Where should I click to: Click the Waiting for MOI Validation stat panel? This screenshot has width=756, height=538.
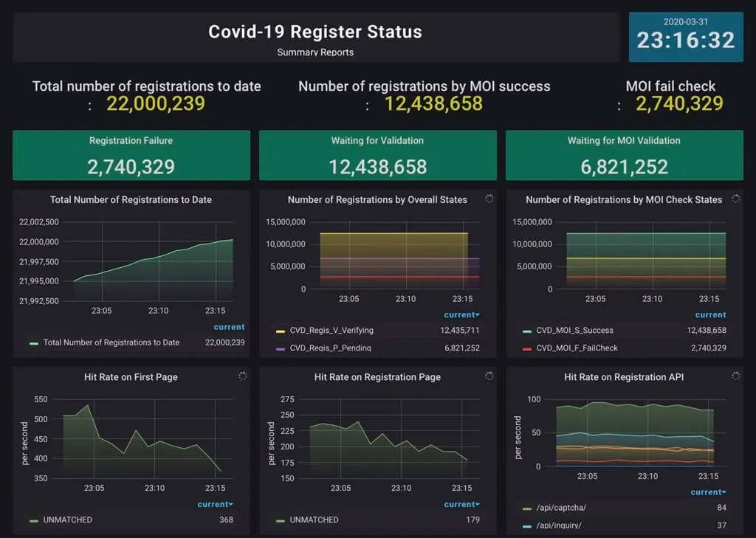coord(624,156)
